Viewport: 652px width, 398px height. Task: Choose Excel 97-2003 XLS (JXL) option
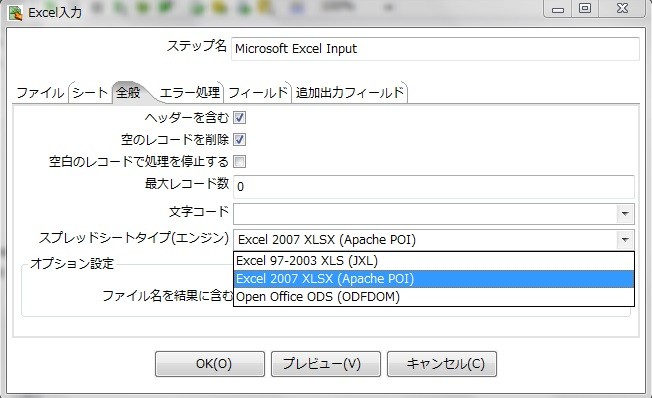pyautogui.click(x=434, y=261)
